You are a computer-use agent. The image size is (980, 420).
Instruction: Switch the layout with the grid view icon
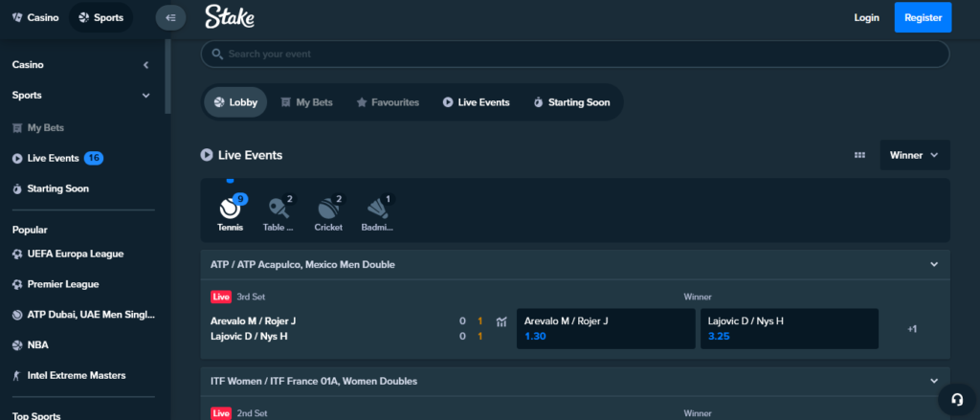[859, 155]
